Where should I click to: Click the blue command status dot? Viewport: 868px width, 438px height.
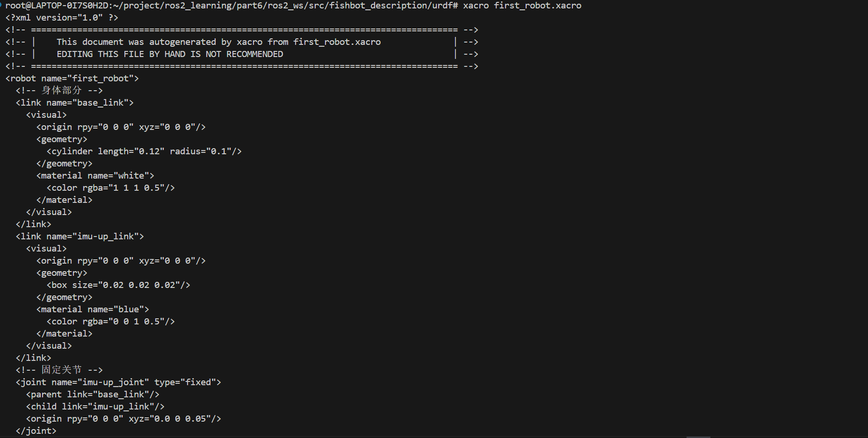[1, 5]
